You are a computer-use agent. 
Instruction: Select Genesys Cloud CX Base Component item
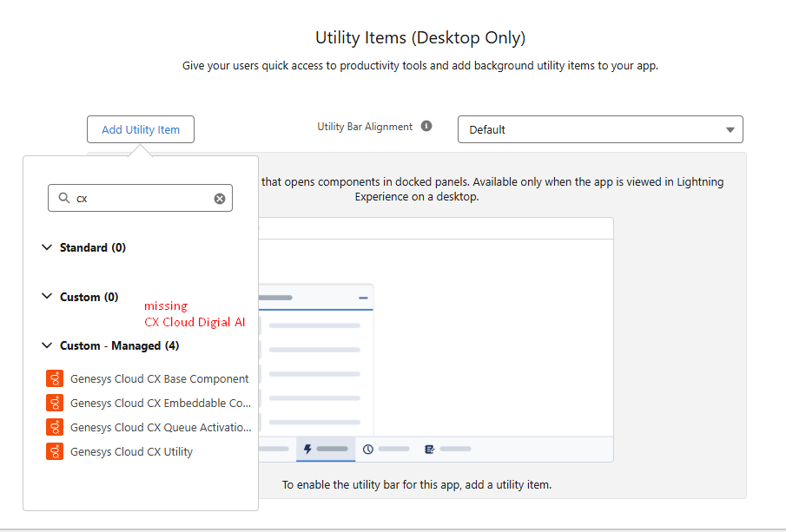[x=148, y=378]
